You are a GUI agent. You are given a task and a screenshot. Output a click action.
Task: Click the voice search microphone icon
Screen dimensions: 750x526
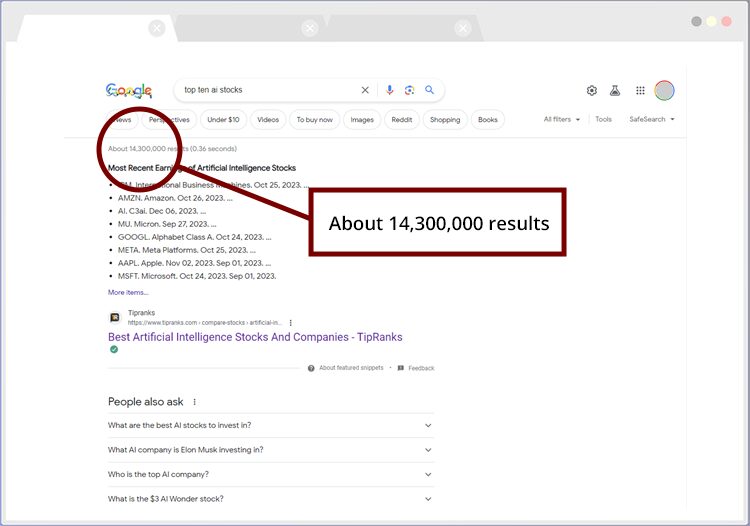click(390, 90)
